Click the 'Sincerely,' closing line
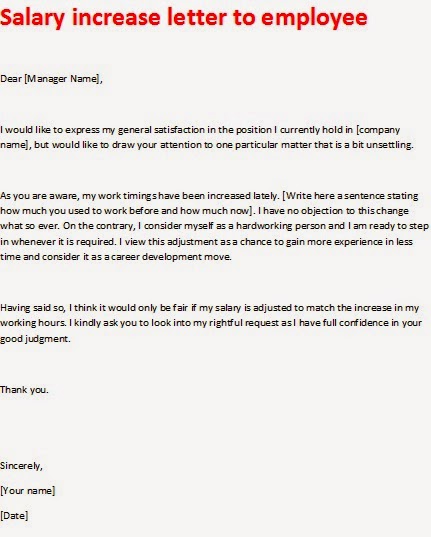Viewport: 431px width, 537px height. [21, 466]
